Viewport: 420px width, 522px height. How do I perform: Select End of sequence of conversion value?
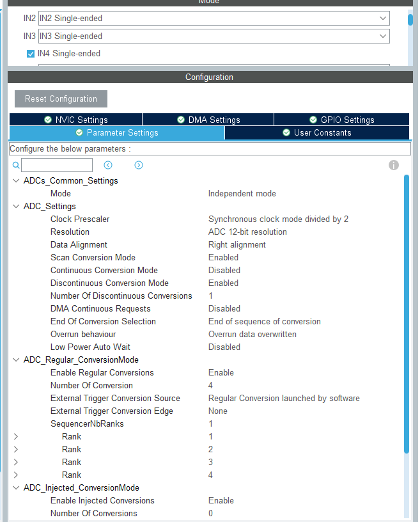[265, 322]
